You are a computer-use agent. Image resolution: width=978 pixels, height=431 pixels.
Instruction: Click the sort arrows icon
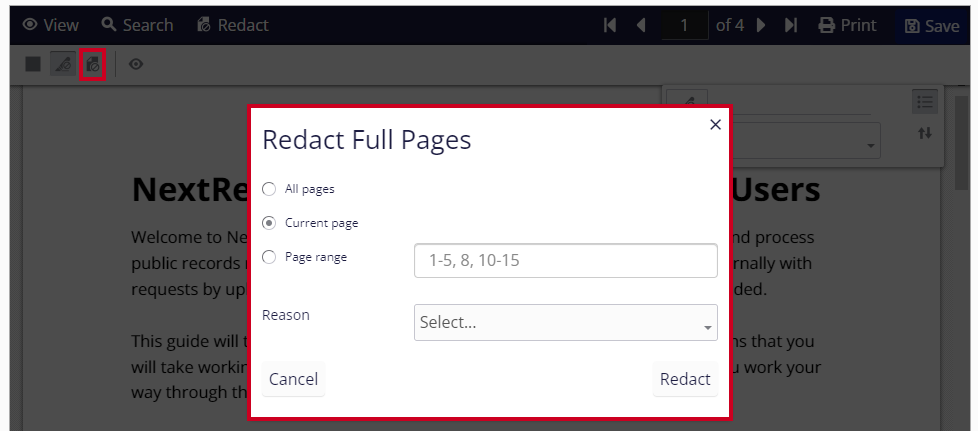pyautogui.click(x=925, y=133)
